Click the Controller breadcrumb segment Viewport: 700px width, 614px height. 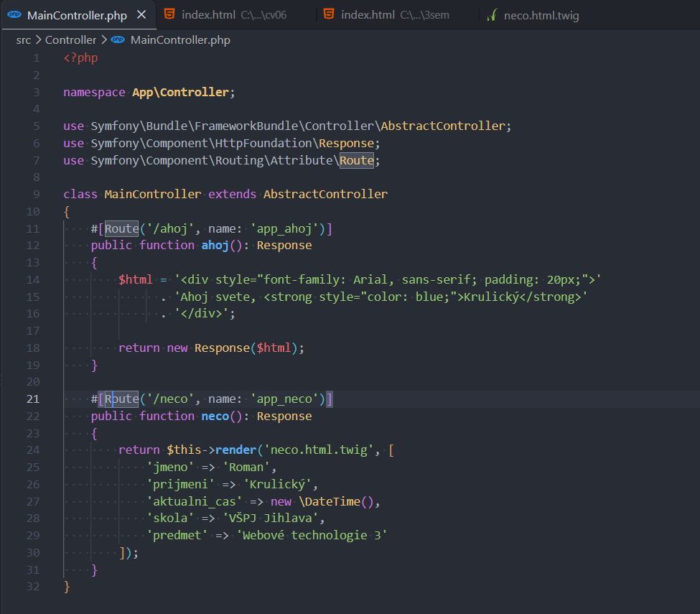point(70,39)
